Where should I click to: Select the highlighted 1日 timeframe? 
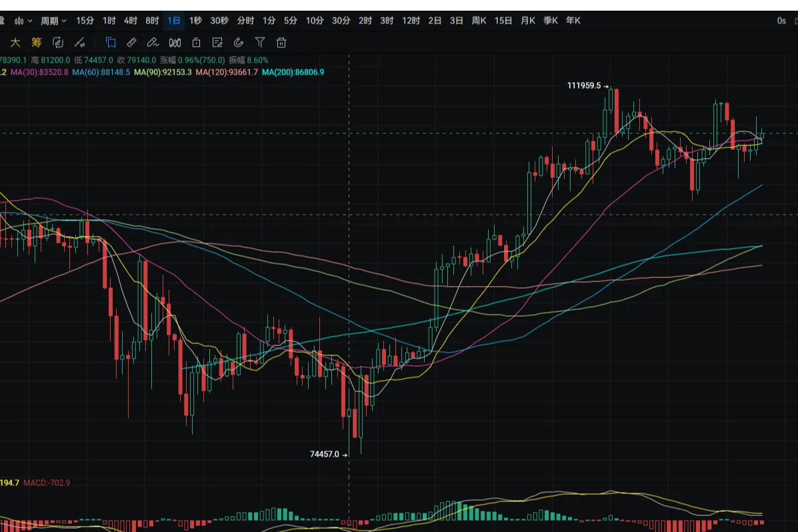pos(173,21)
